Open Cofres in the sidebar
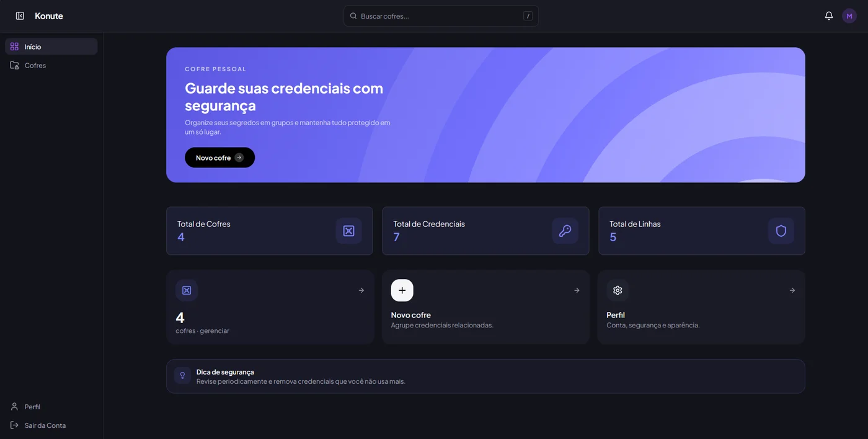Image resolution: width=868 pixels, height=439 pixels. coord(51,65)
